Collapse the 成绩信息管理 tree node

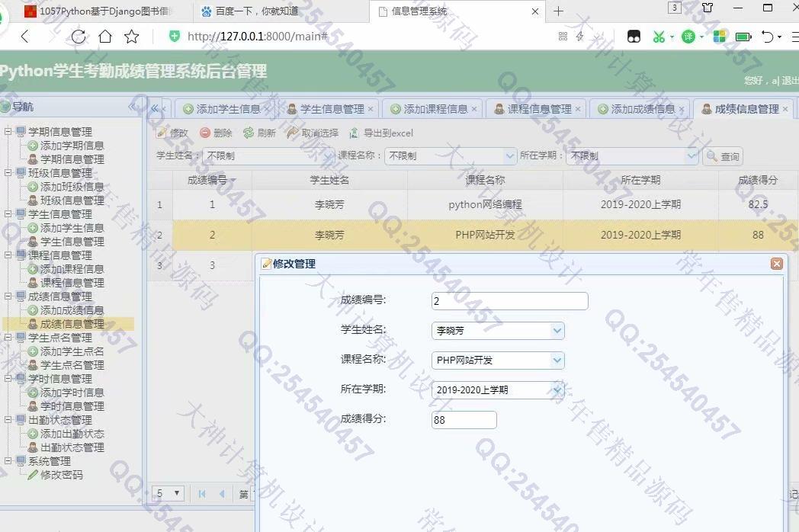coord(8,296)
